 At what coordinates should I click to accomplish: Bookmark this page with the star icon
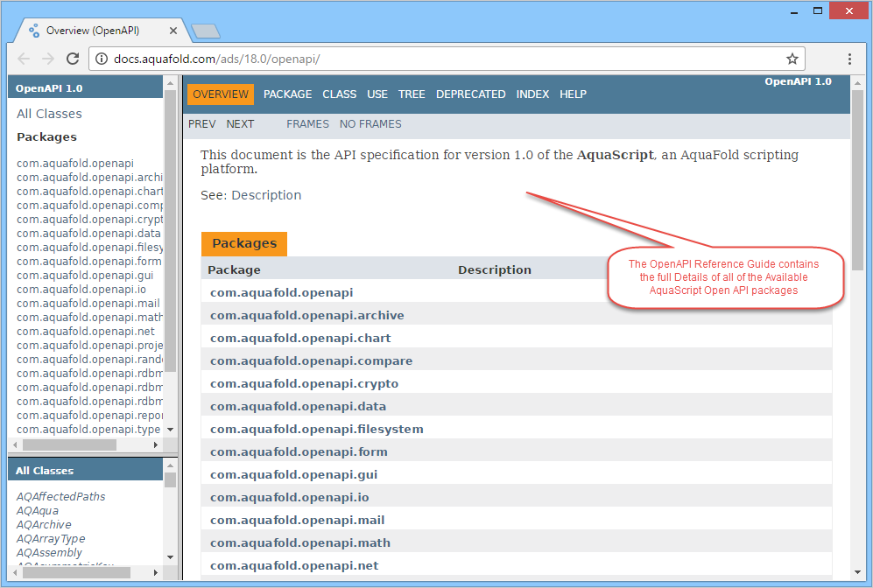click(792, 59)
